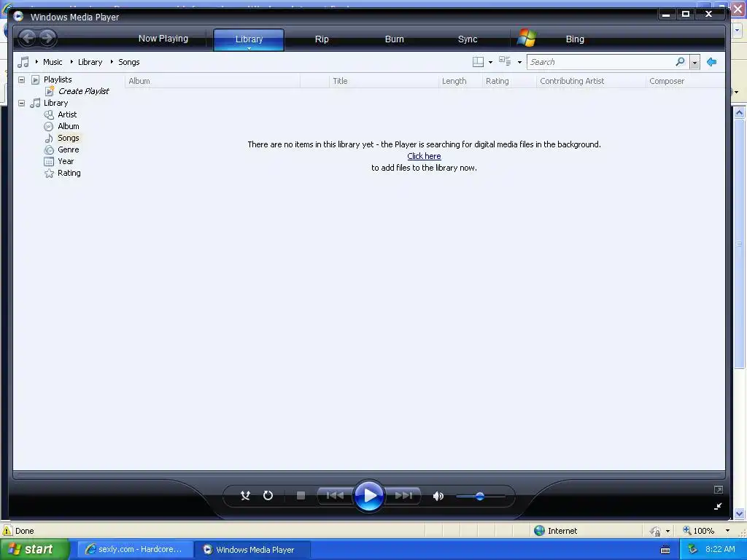
Task: Click the Windows Start button
Action: click(34, 550)
